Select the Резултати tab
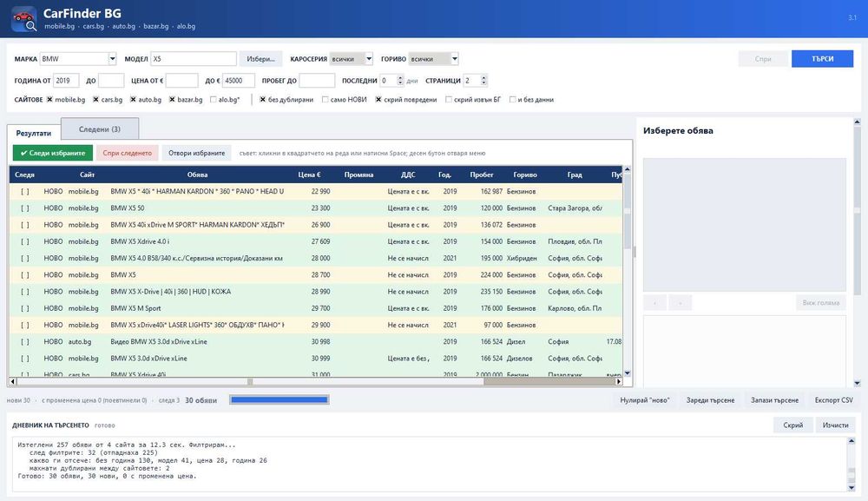Image resolution: width=868 pixels, height=501 pixels. point(34,133)
